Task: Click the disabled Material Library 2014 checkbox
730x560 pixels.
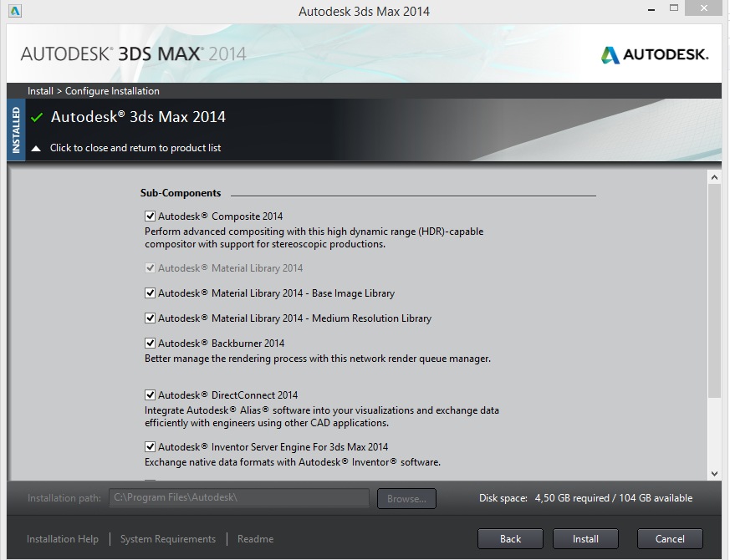Action: [150, 268]
